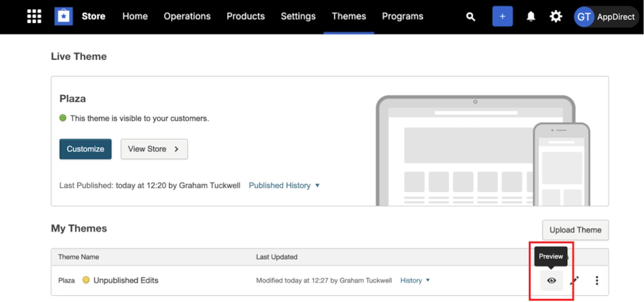Image resolution: width=644 pixels, height=302 pixels.
Task: Preview the Plaza theme with eye icon
Action: tap(551, 281)
